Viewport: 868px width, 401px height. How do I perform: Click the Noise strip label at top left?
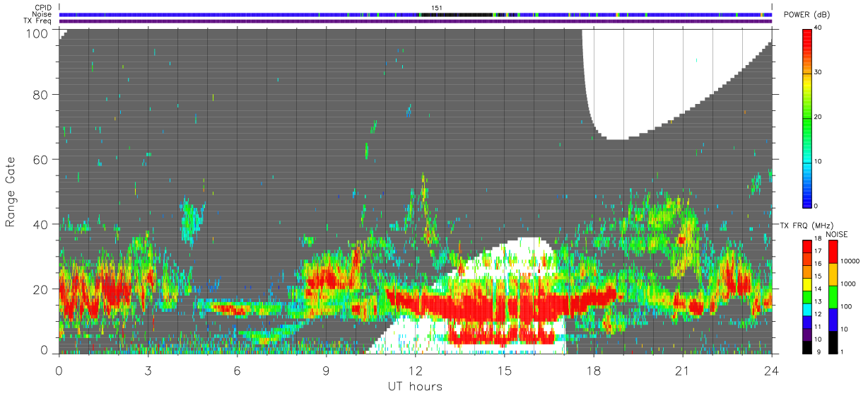42,14
